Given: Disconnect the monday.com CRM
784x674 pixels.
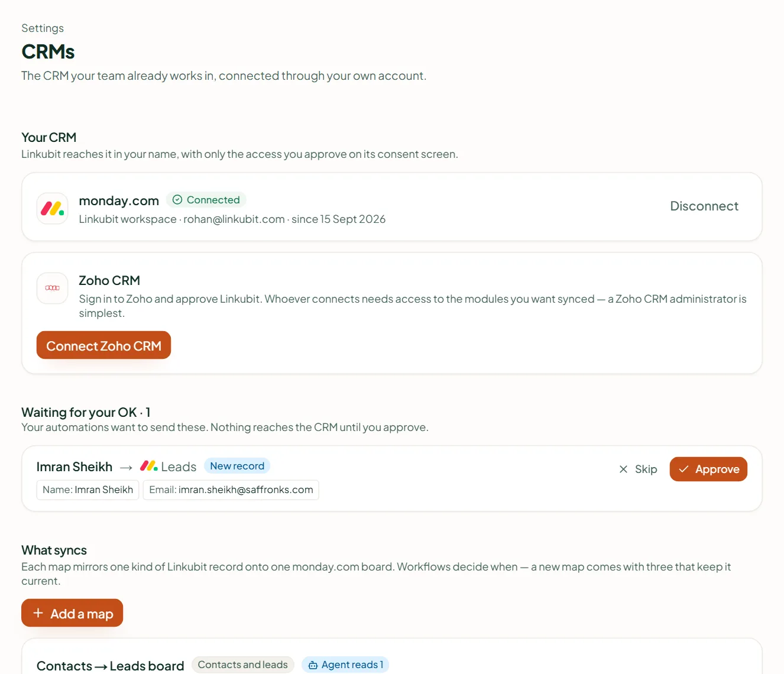Looking at the screenshot, I should (704, 206).
